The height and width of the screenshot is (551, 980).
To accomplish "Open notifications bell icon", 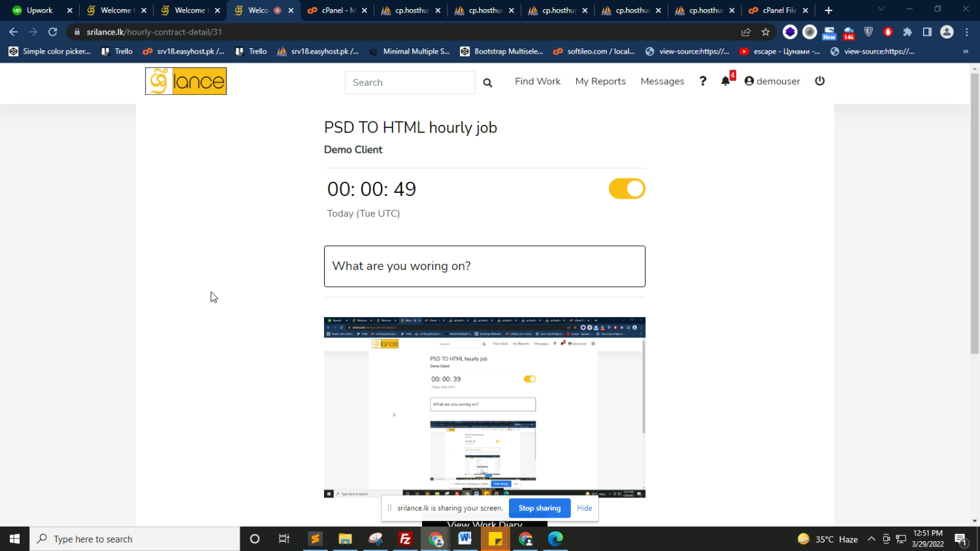I will click(725, 81).
